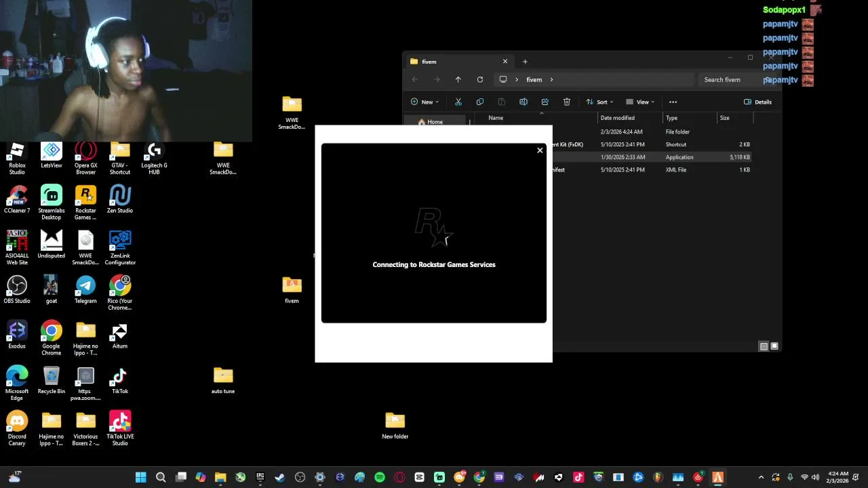Select the fivem folder on desktop
868x488 pixels.
292,290
